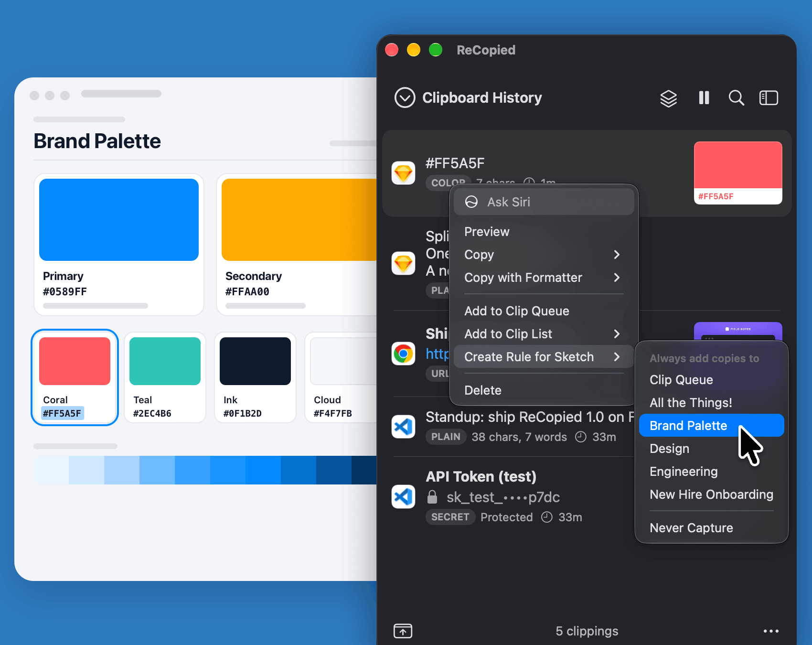Image resolution: width=812 pixels, height=645 pixels.
Task: Select Design in the submenu
Action: click(x=711, y=449)
